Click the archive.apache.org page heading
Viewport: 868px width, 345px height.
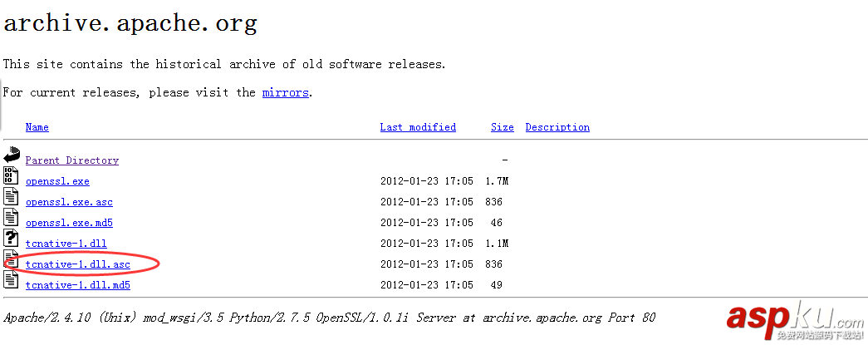pyautogui.click(x=130, y=24)
